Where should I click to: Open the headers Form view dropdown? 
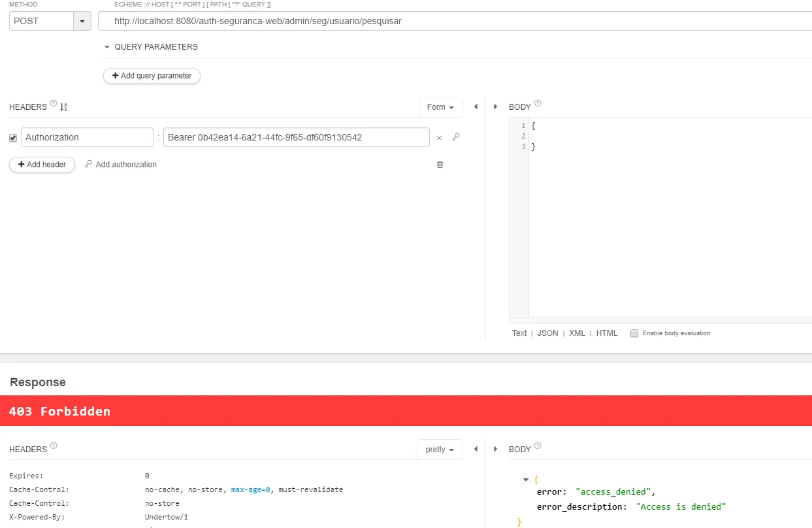click(x=440, y=107)
